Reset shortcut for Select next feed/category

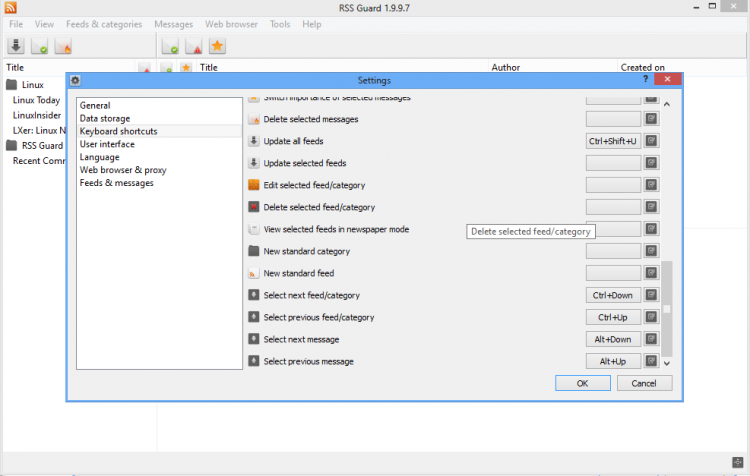coord(651,295)
